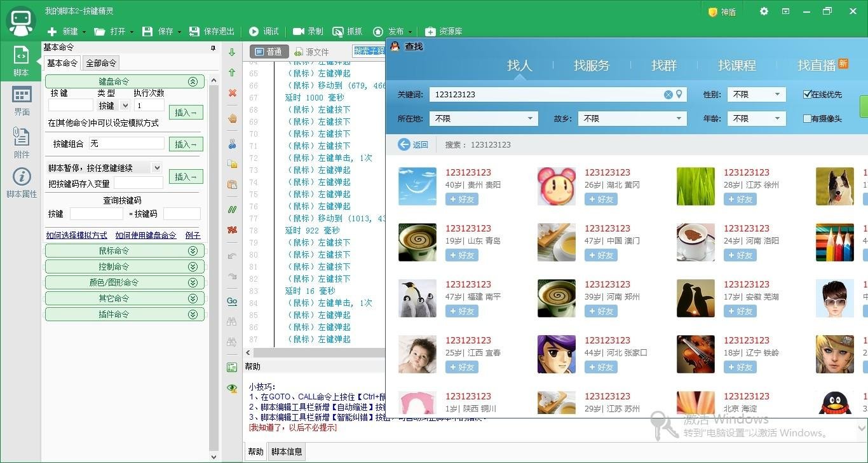The width and height of the screenshot is (868, 463).
Task: Expand the 颜色/图形命令 section
Action: pyautogui.click(x=125, y=282)
